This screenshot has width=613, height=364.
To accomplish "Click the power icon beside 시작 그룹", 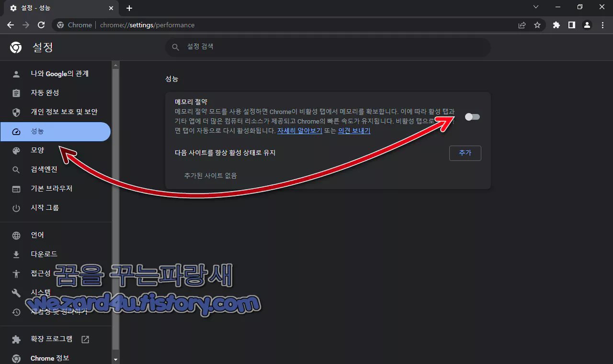I will pyautogui.click(x=16, y=208).
